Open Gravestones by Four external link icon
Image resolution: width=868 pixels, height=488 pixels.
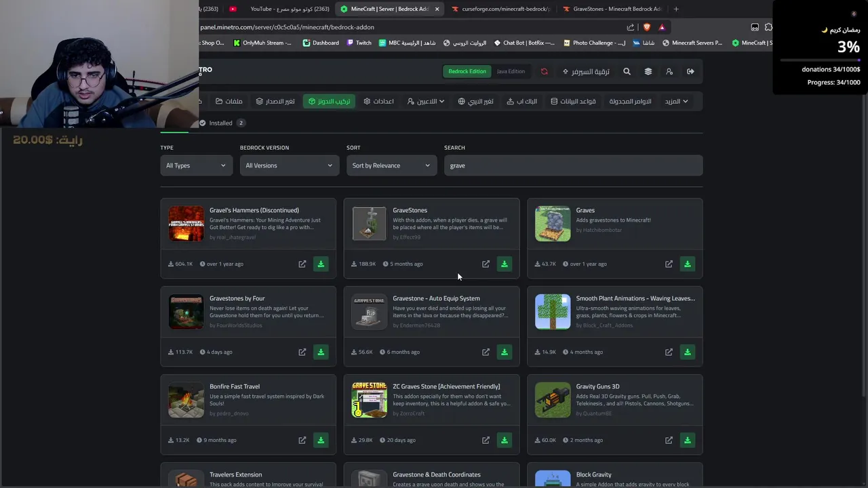pos(302,352)
